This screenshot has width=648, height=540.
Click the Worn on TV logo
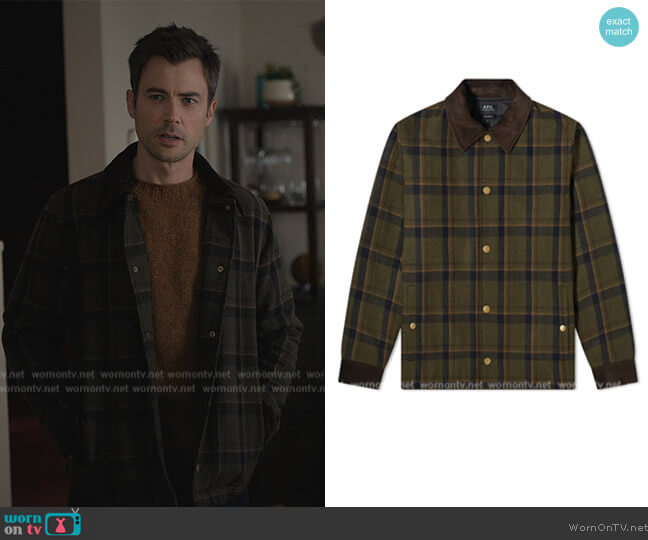tap(42, 523)
